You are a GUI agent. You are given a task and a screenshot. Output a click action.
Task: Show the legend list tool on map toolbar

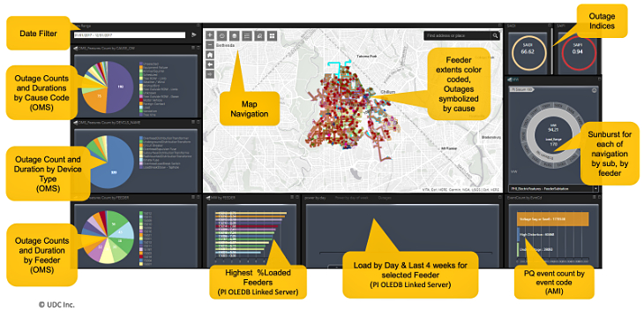point(247,35)
